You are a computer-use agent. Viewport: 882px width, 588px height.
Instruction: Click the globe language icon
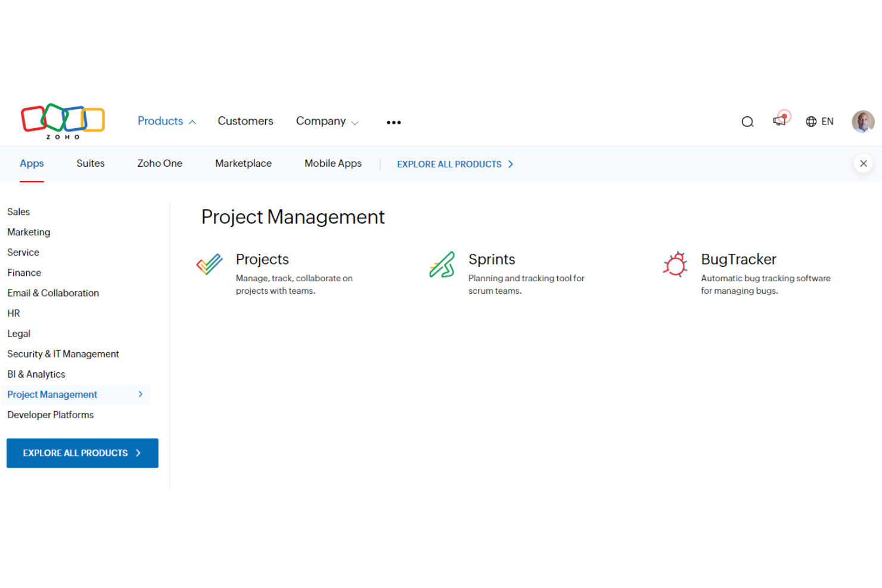811,122
